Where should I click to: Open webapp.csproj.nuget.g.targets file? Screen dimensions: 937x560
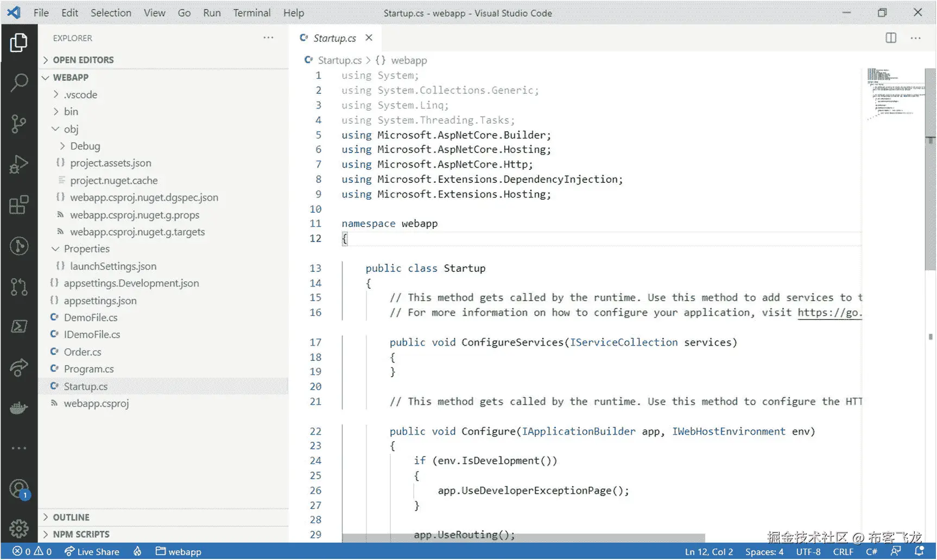163,232
